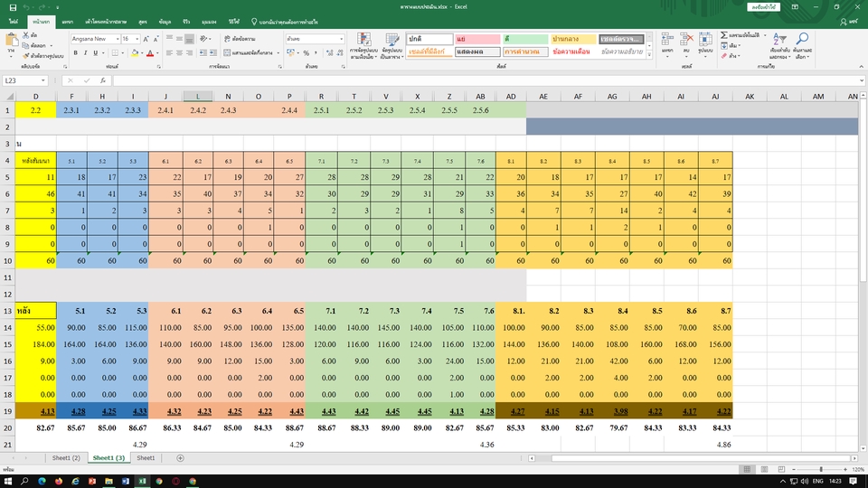
Task: Apply the green 'ดี' (Good) cell style
Action: coord(524,39)
